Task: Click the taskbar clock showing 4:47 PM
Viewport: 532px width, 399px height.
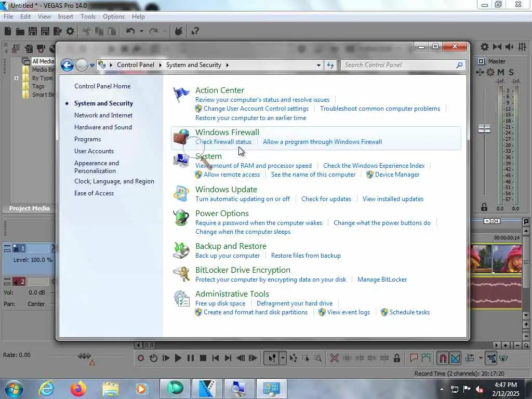Action: click(x=506, y=389)
